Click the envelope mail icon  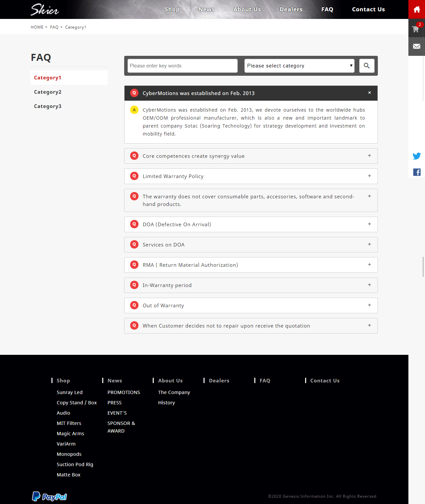[x=417, y=47]
